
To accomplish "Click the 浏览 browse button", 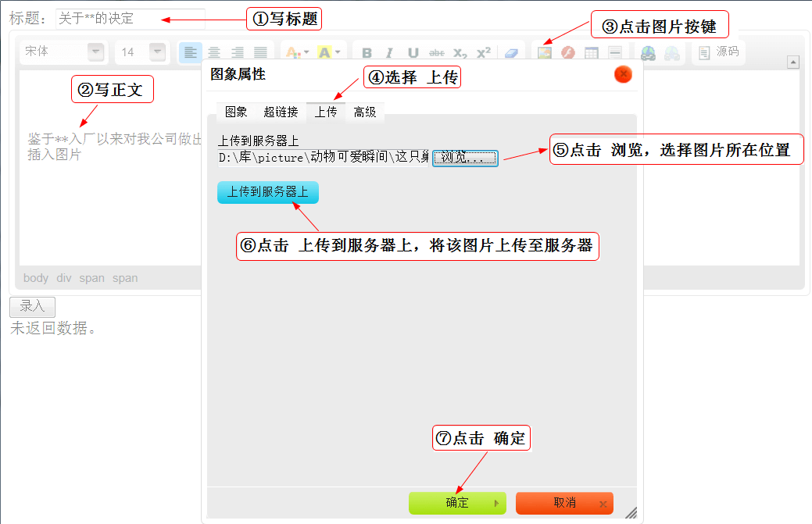I will [465, 158].
